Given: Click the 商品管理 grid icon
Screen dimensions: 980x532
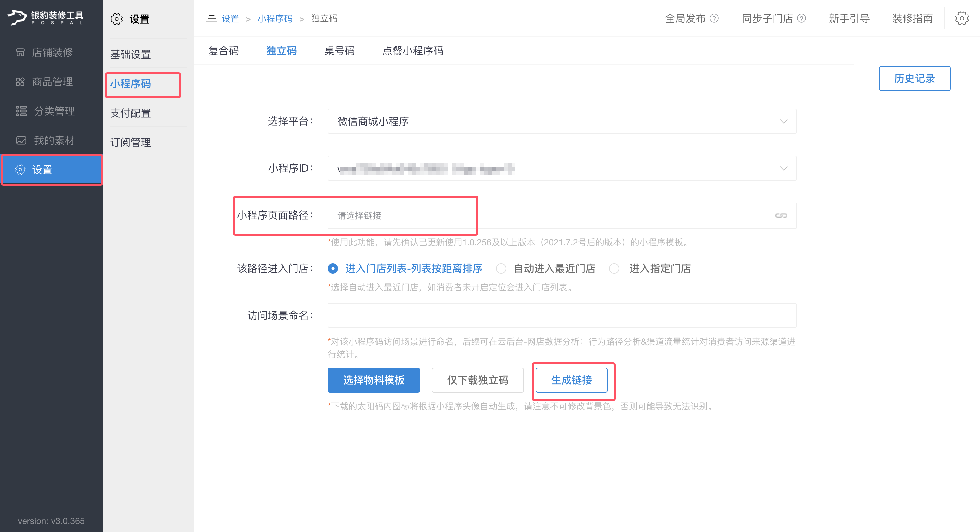Looking at the screenshot, I should click(20, 82).
